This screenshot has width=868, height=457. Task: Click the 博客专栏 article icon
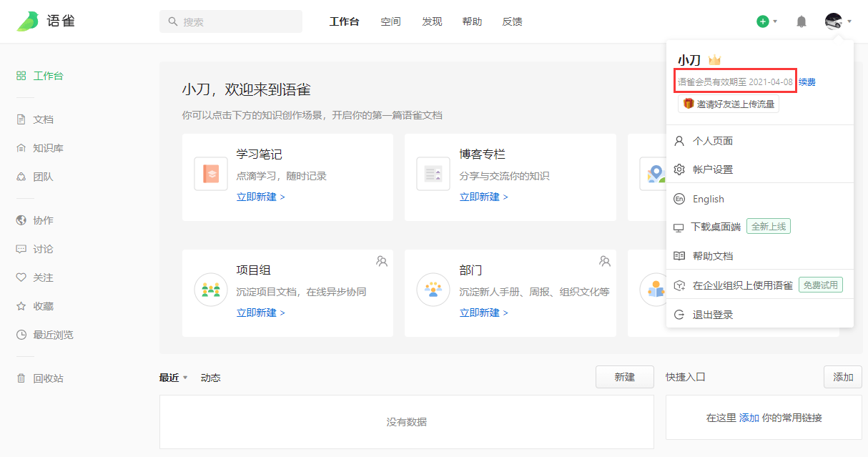pyautogui.click(x=433, y=174)
